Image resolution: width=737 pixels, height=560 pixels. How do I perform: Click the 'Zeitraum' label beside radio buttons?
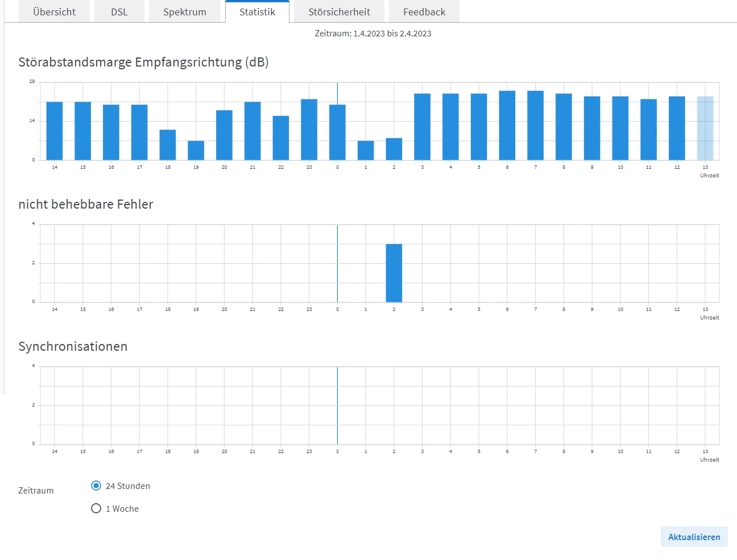tap(36, 490)
